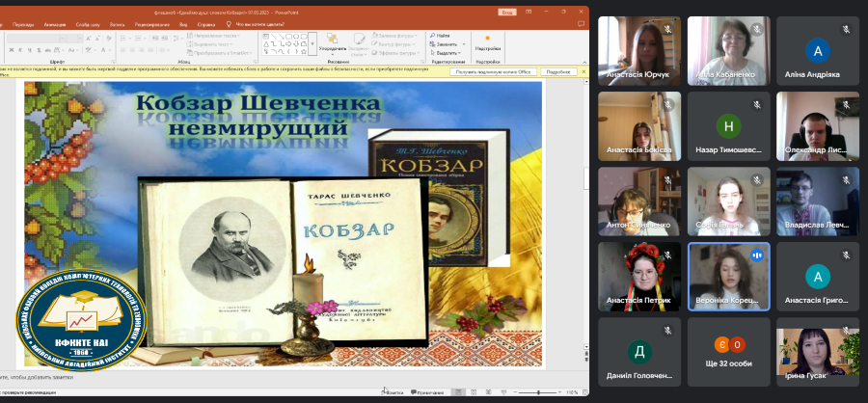Toggle italic (К) formatting

pos(20,50)
